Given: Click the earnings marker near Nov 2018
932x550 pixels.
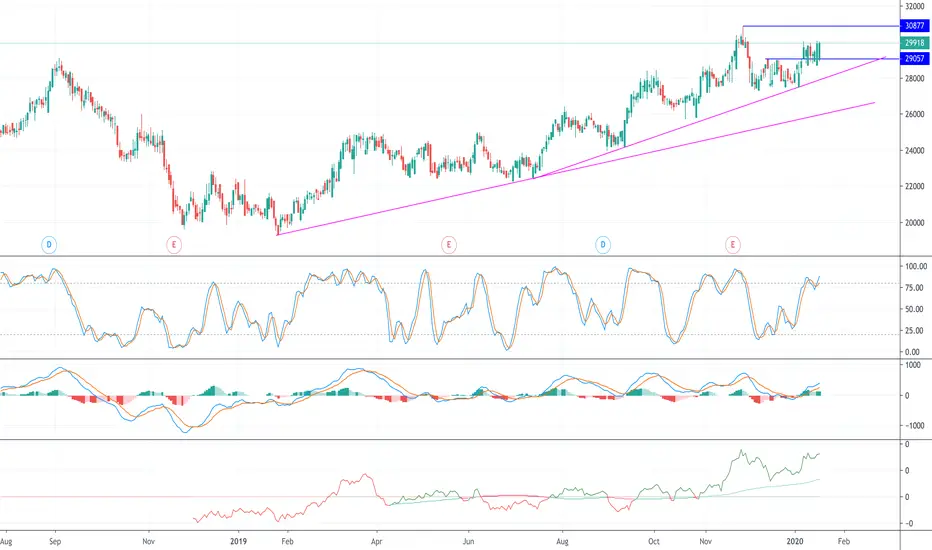Looking at the screenshot, I should tap(174, 244).
